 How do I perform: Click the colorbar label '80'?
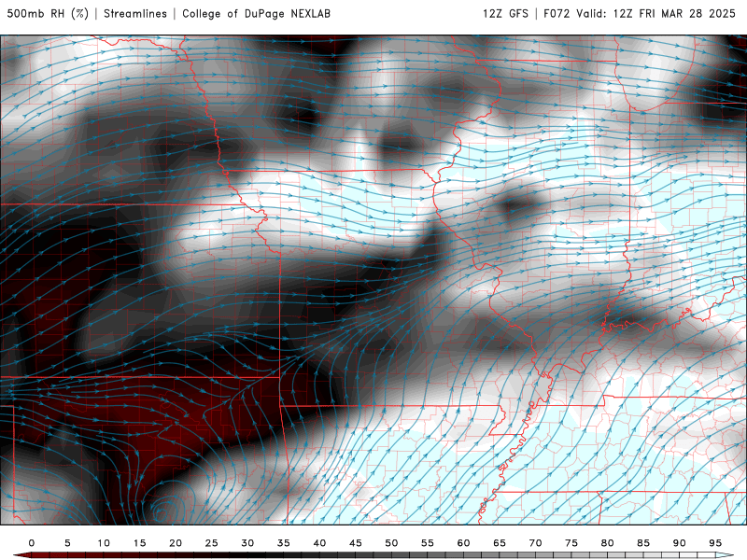coord(607,543)
